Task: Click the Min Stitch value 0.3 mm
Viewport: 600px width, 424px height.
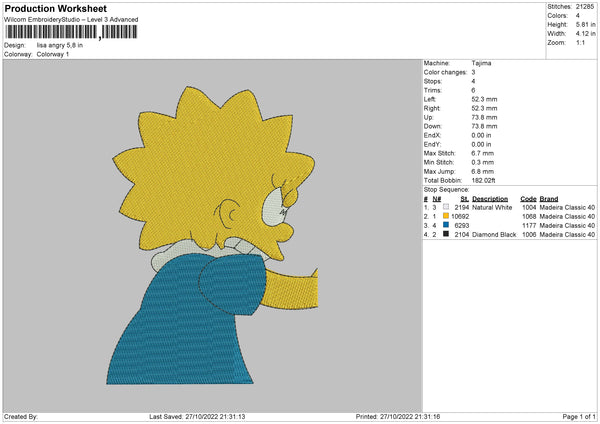Action: pyautogui.click(x=483, y=162)
